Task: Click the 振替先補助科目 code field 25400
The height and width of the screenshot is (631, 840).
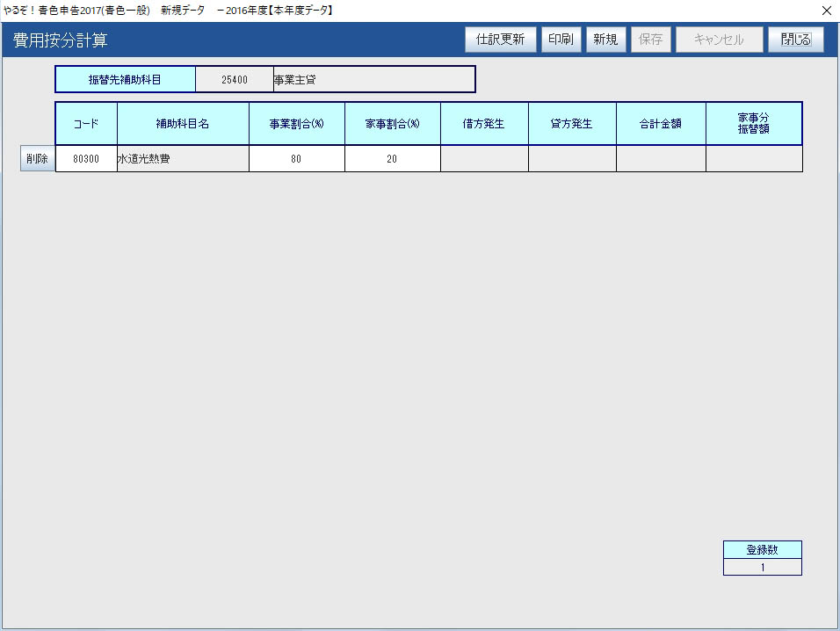Action: (235, 79)
